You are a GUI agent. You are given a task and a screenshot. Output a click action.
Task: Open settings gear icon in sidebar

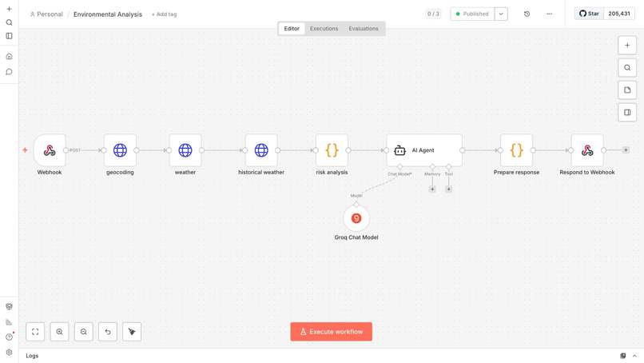(x=9, y=353)
